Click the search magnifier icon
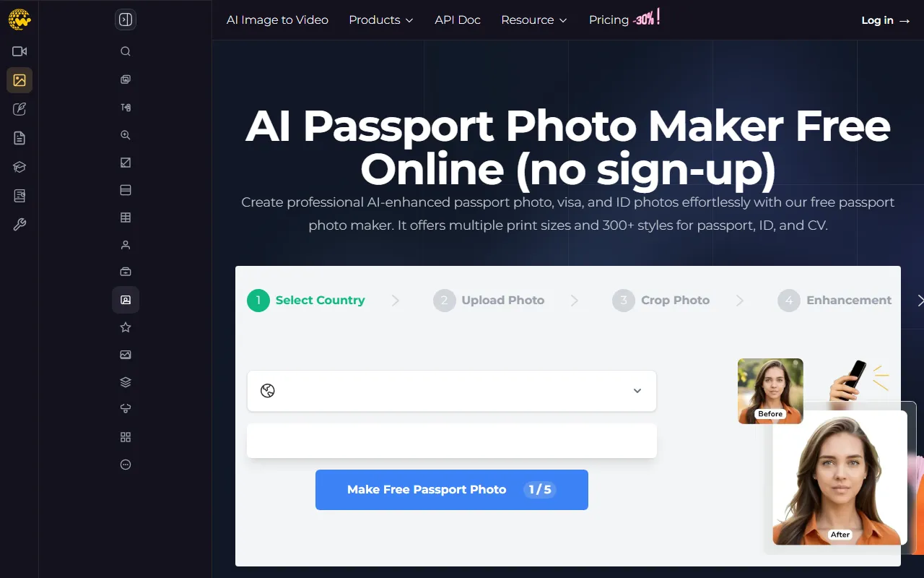Screen dimensions: 924x578 [x=126, y=51]
